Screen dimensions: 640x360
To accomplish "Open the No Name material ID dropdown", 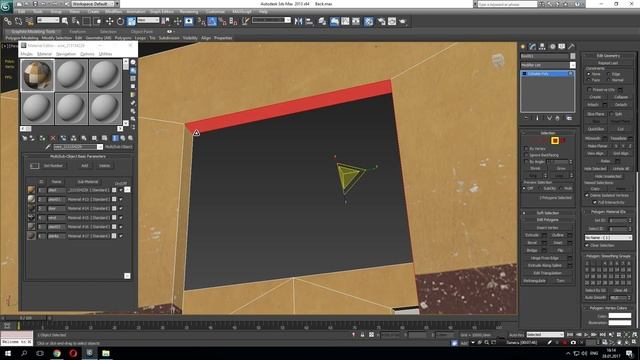I will (x=608, y=237).
